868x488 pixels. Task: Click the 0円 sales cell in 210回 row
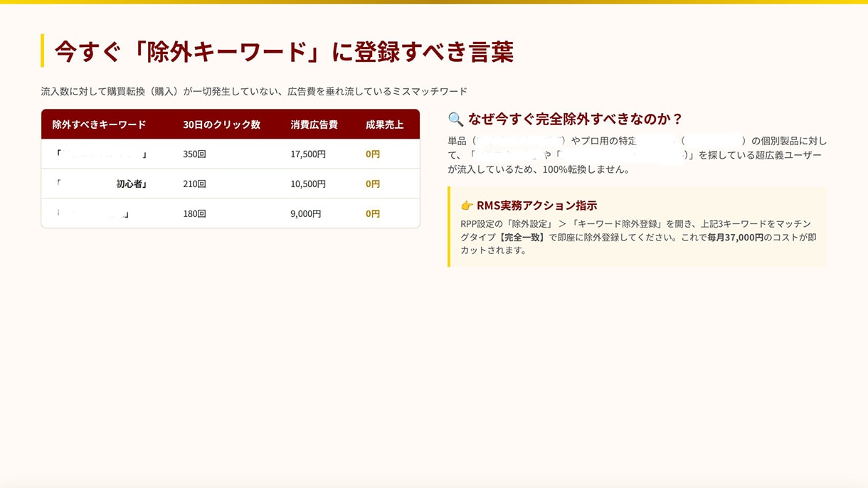373,184
